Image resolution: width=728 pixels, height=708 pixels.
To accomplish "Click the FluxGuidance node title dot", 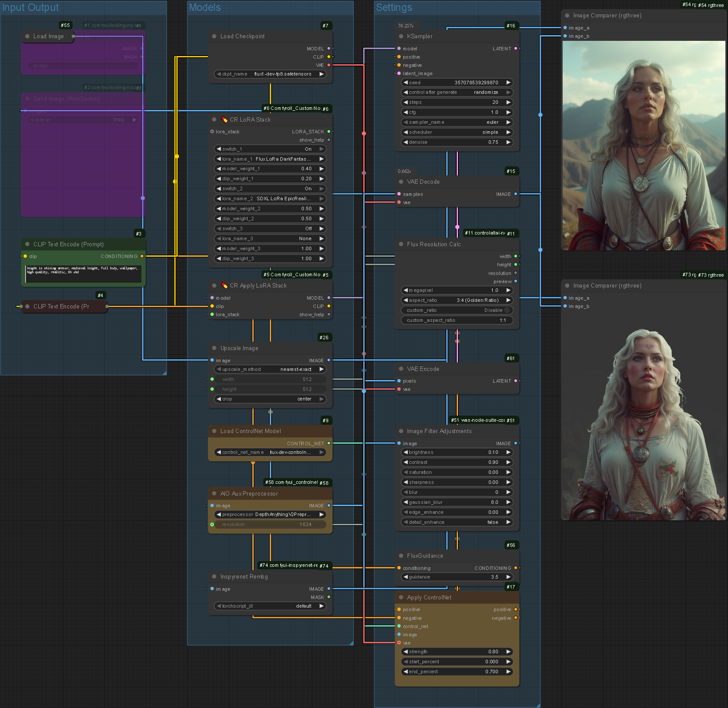I will (401, 556).
